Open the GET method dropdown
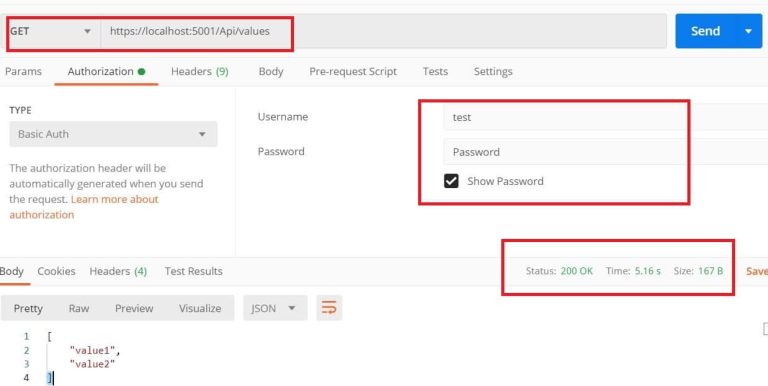 [51, 31]
